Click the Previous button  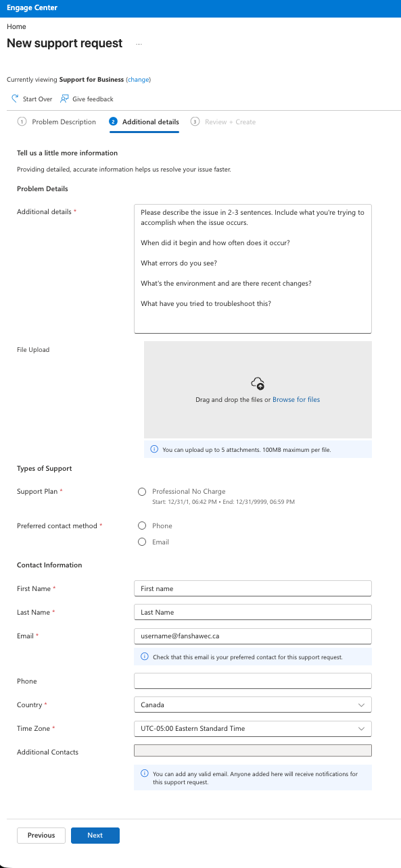point(41,836)
